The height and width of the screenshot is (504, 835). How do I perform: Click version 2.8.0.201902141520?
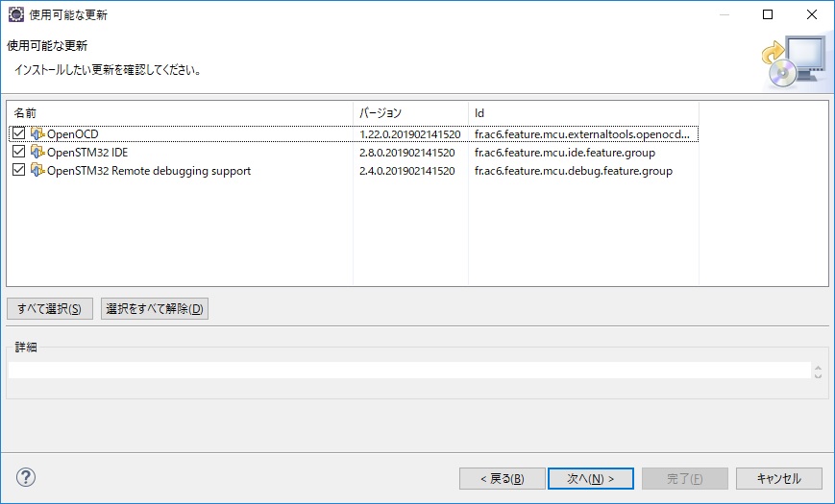[x=406, y=153]
